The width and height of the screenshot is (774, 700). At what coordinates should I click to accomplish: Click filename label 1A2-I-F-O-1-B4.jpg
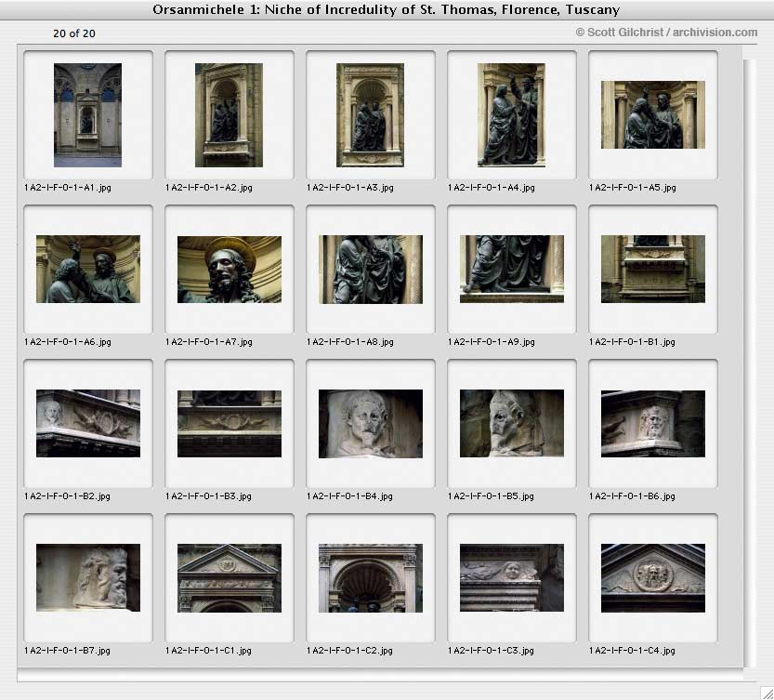coord(349,496)
